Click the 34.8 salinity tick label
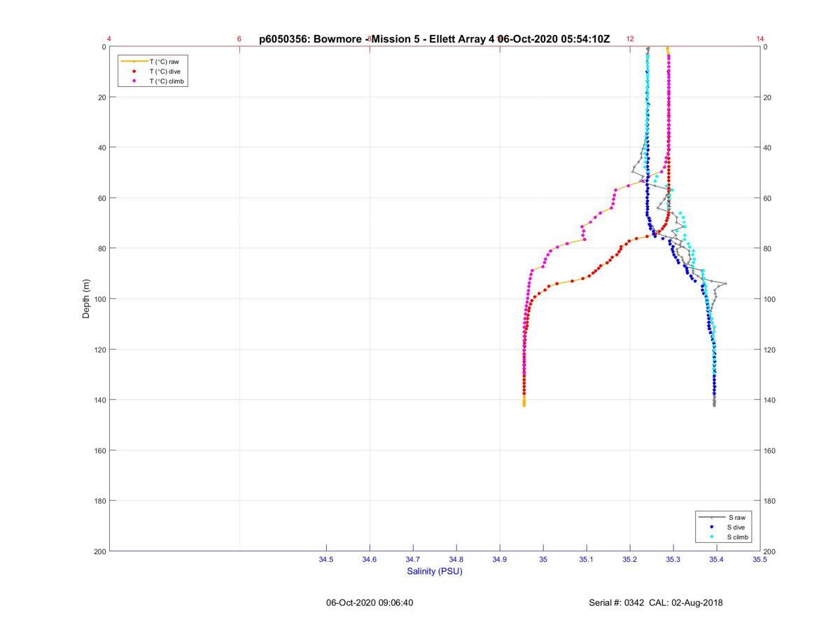The height and width of the screenshot is (620, 840). (x=456, y=559)
